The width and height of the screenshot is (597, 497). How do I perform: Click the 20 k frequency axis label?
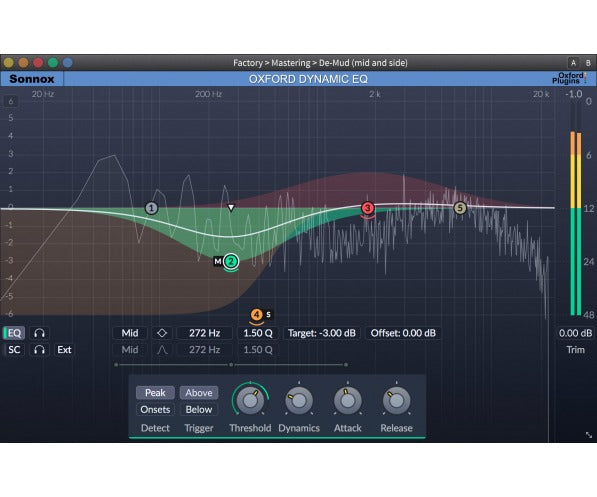(x=541, y=94)
